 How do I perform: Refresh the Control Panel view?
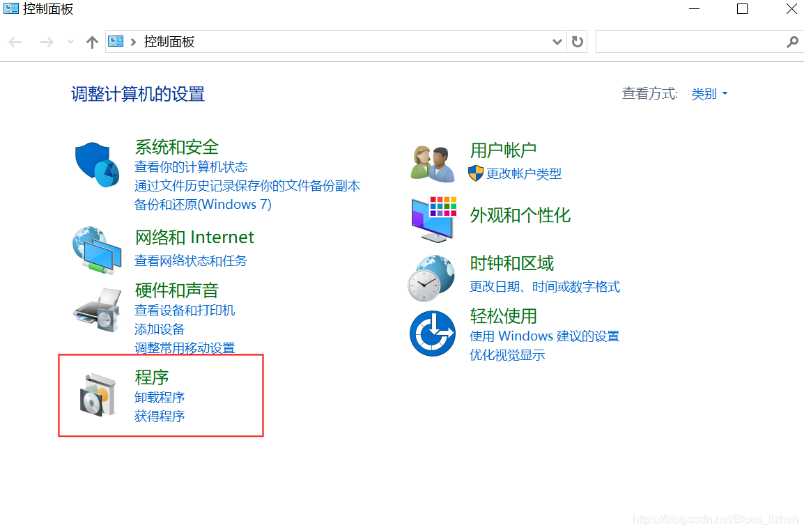578,42
